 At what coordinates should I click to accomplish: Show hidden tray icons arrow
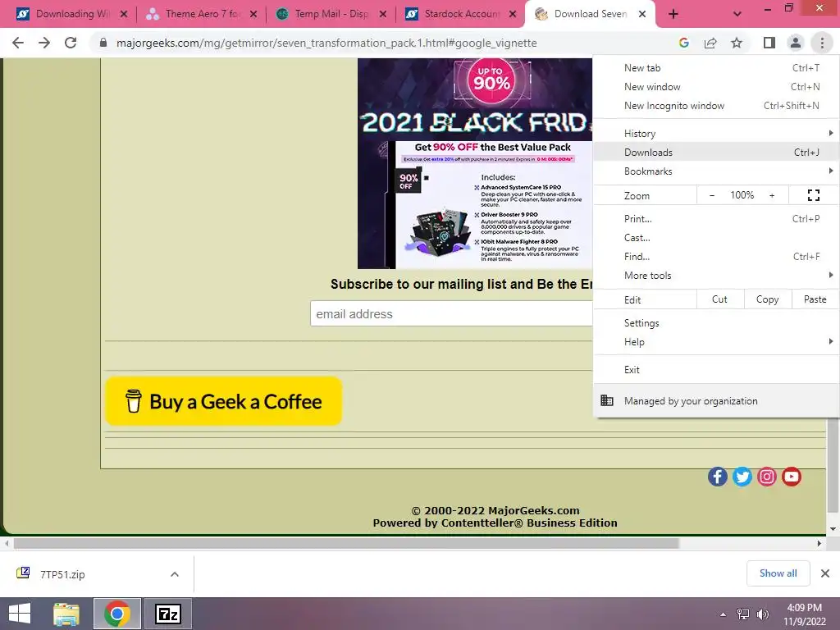click(x=724, y=614)
